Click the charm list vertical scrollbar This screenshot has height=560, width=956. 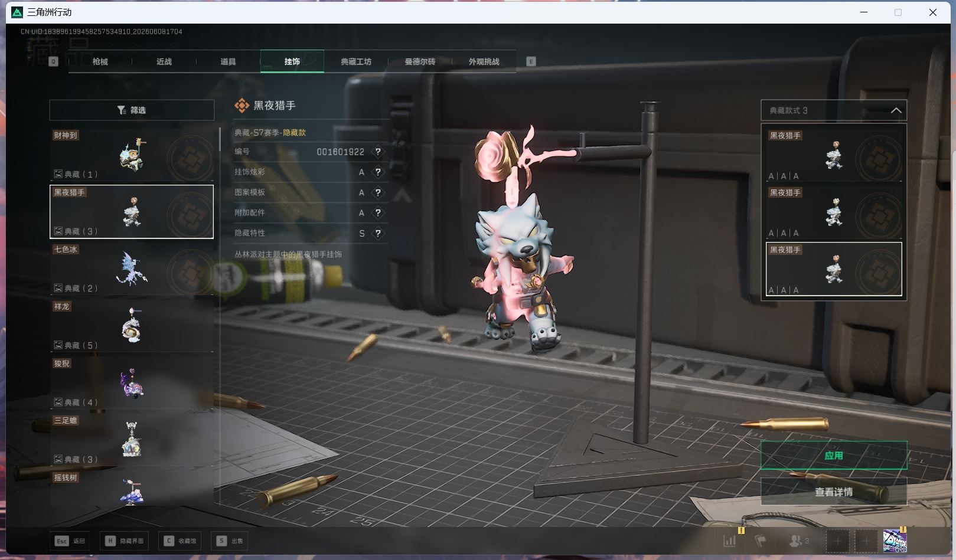tap(220, 139)
